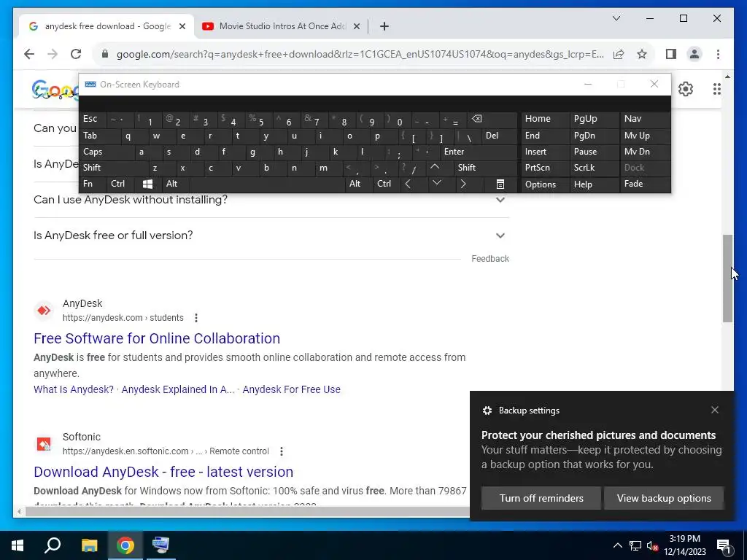This screenshot has width=747, height=560.
Task: Open a new tab with plus button
Action: pyautogui.click(x=384, y=26)
